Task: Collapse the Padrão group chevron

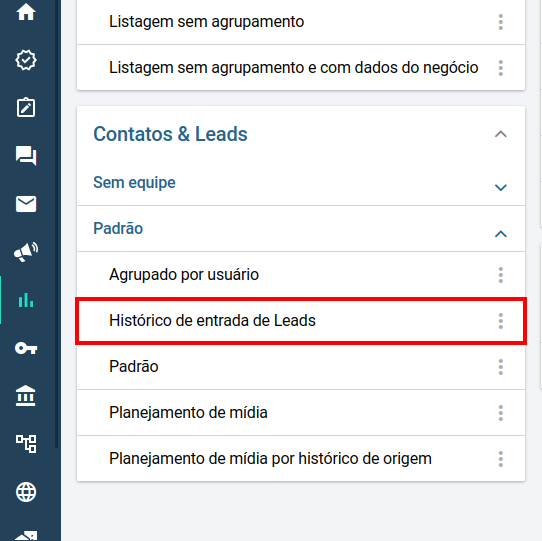Action: pos(501,234)
